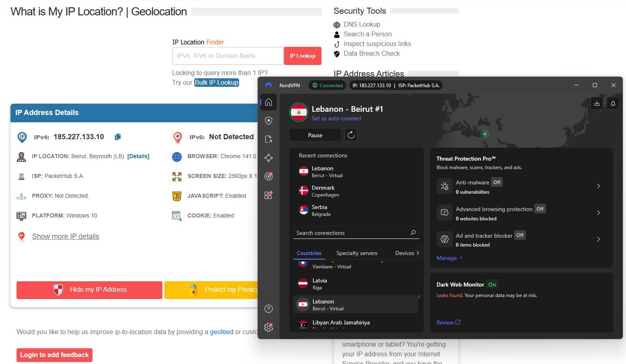Screen dimensions: 626x364
Task: Copy the IPv4 address with copy icon
Action: 118,137
